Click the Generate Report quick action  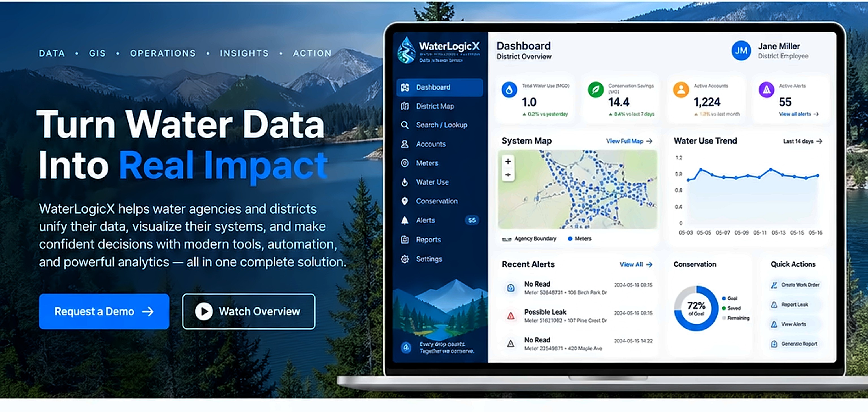pos(795,344)
